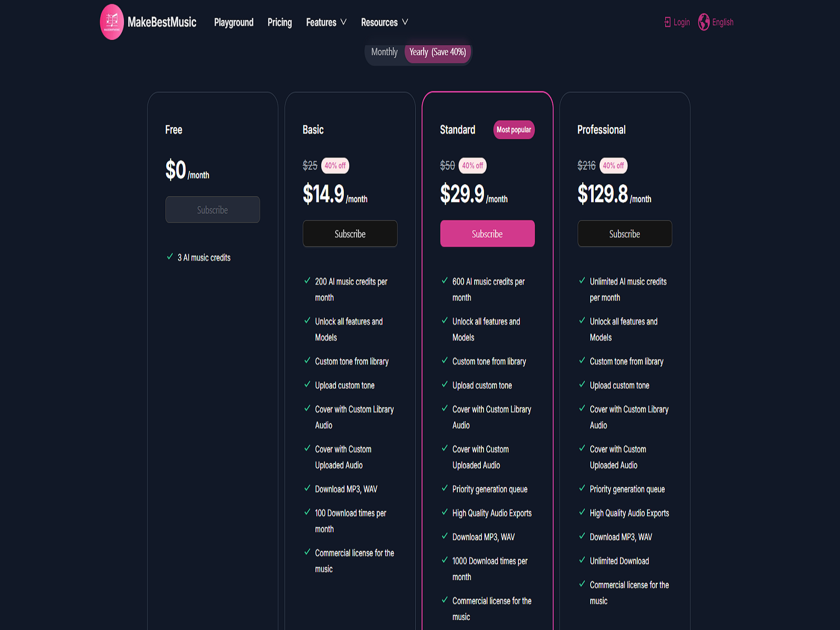Open the English language selector
The width and height of the screenshot is (840, 630).
click(x=722, y=22)
